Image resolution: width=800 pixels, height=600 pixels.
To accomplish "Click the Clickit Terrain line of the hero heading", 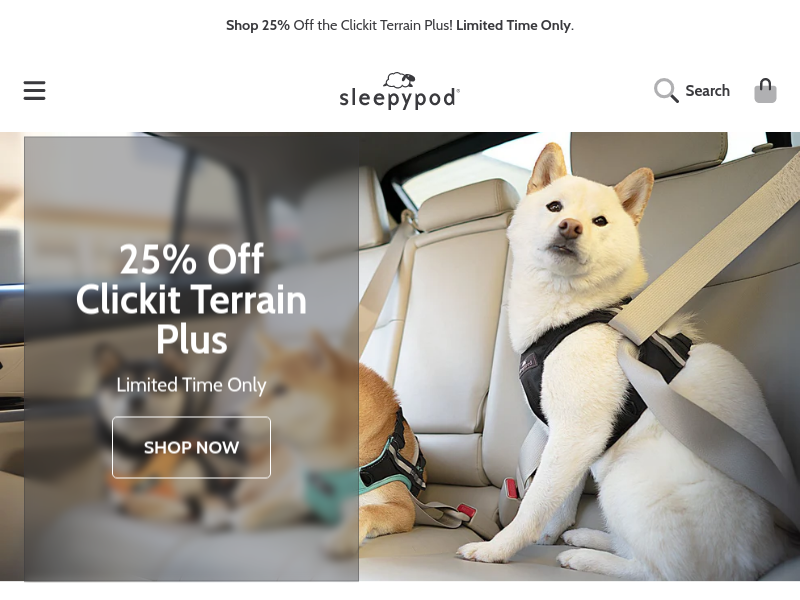I will pos(191,299).
